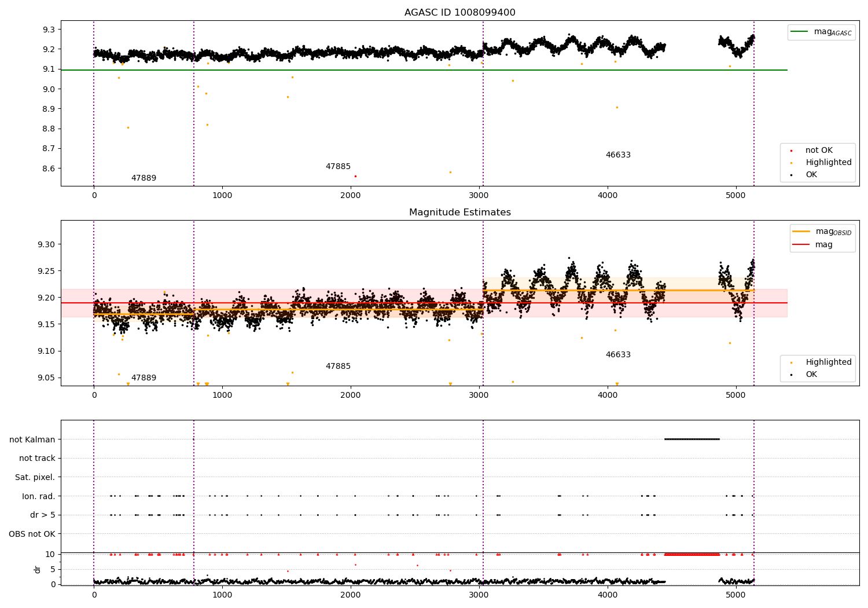Image resolution: width=868 pixels, height=608 pixels.
Task: Click the 10 tick label on dr axis
Action: coord(50,554)
